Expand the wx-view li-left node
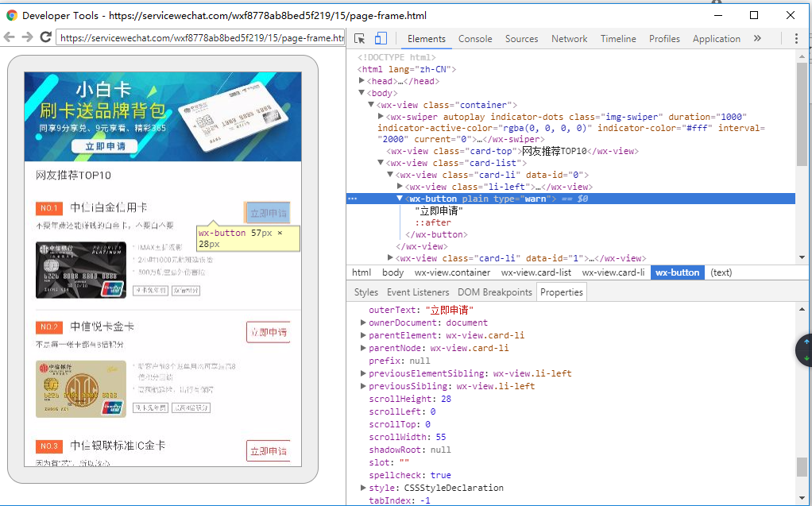 (400, 187)
